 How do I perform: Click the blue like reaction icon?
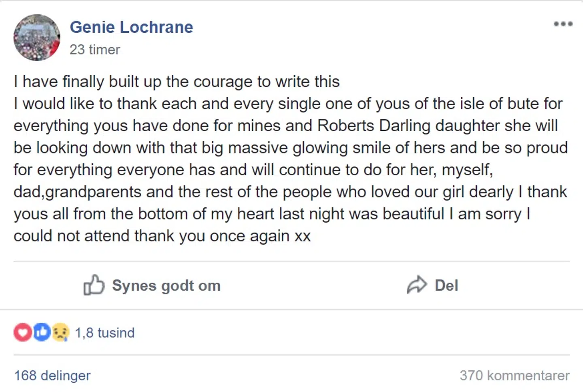coord(41,332)
